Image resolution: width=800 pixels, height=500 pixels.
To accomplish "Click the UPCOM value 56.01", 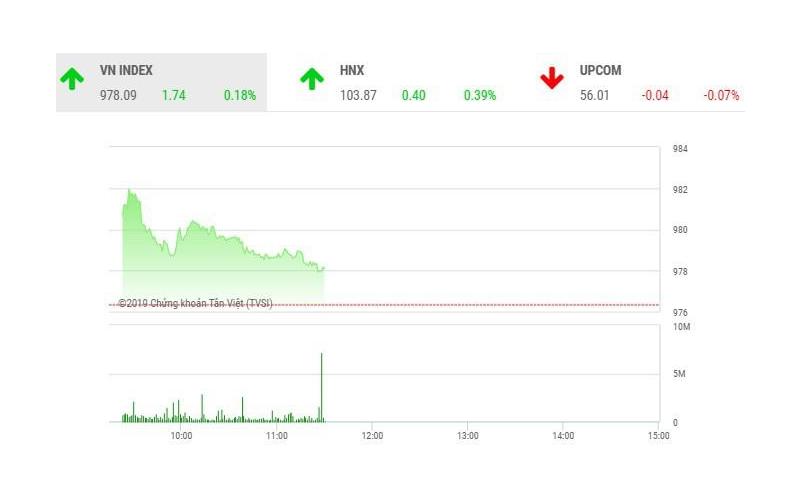I will point(595,96).
